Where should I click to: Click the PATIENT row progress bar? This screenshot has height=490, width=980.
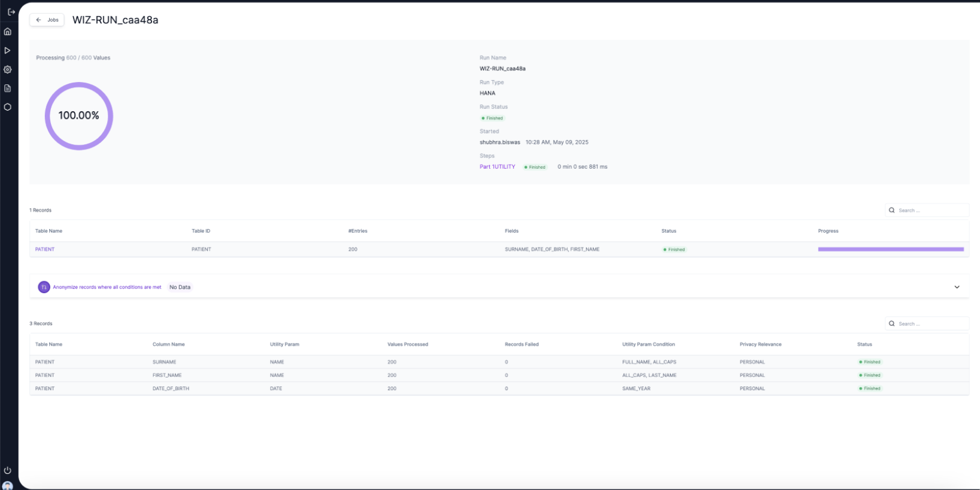click(890, 249)
